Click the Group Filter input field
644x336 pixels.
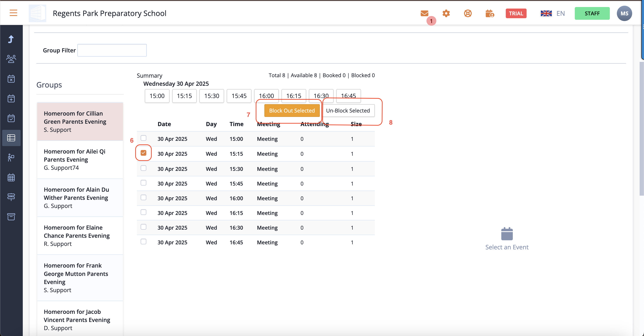(x=112, y=50)
